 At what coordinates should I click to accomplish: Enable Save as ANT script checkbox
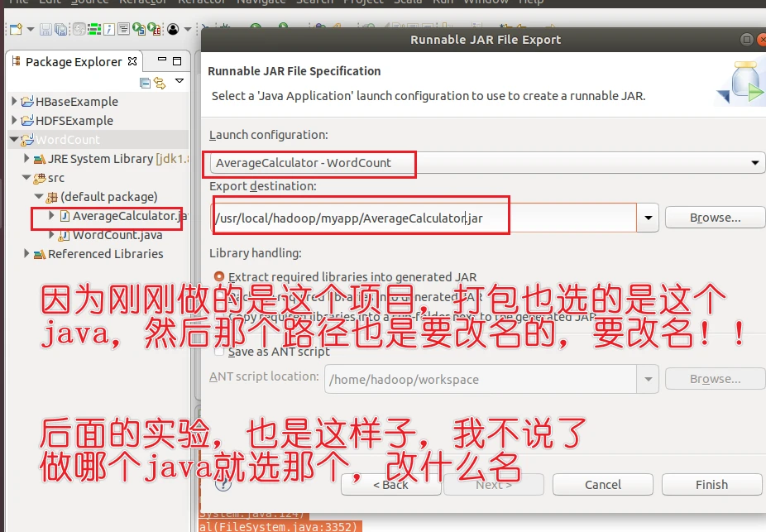(218, 352)
